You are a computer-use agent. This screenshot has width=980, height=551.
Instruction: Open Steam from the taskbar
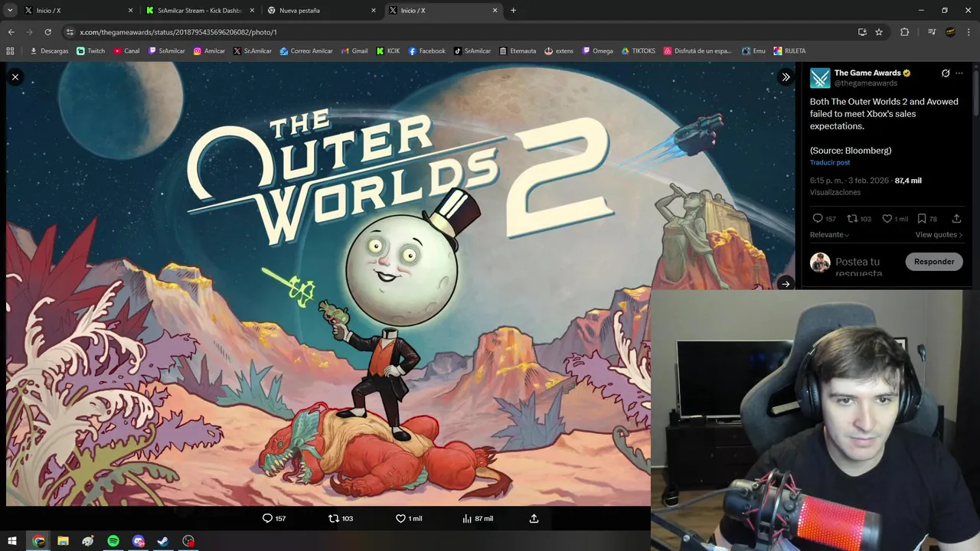tap(163, 541)
